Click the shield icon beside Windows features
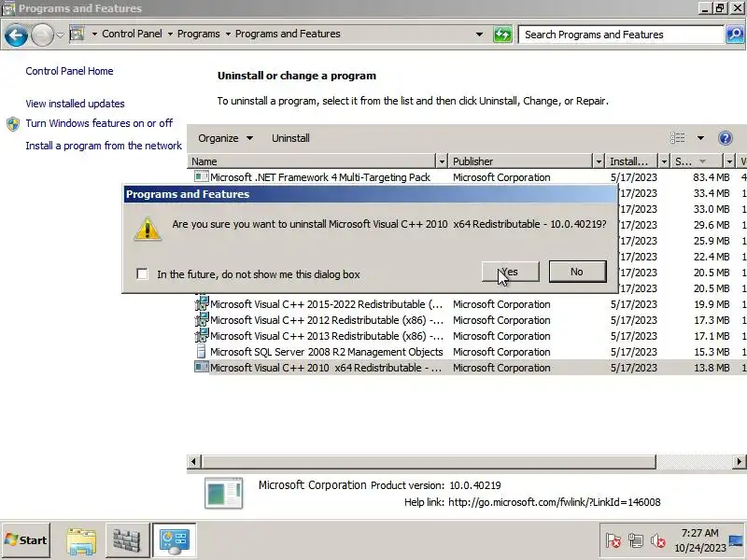The width and height of the screenshot is (747, 560). tap(13, 124)
